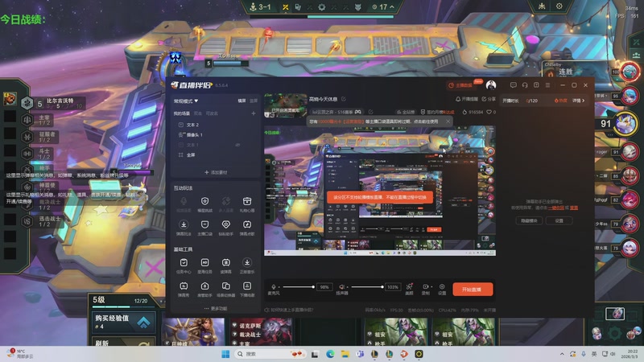
Task: Click the 103% speaker volume field
Action: click(393, 287)
